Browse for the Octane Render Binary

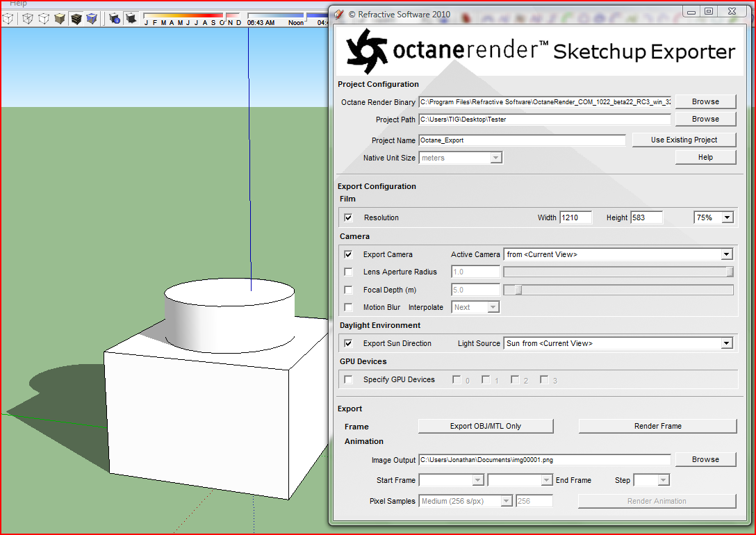[705, 101]
